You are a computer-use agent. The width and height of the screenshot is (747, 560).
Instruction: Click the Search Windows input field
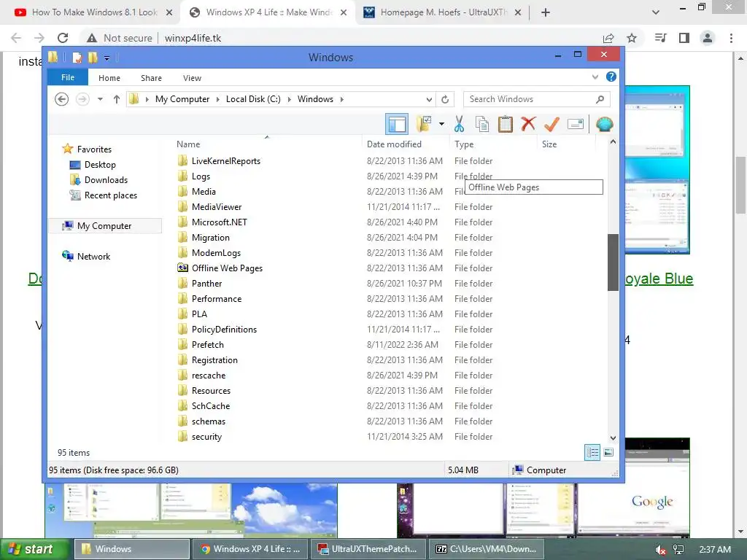529,99
